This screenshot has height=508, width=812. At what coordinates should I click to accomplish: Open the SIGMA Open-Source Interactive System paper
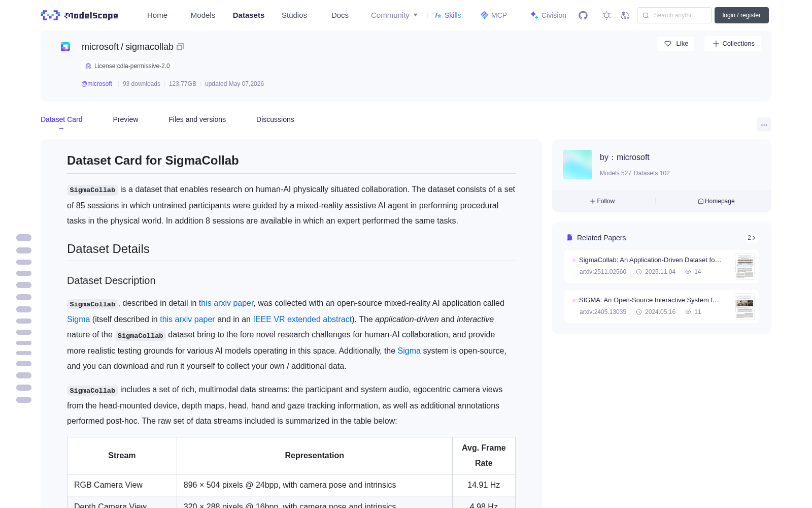click(649, 300)
